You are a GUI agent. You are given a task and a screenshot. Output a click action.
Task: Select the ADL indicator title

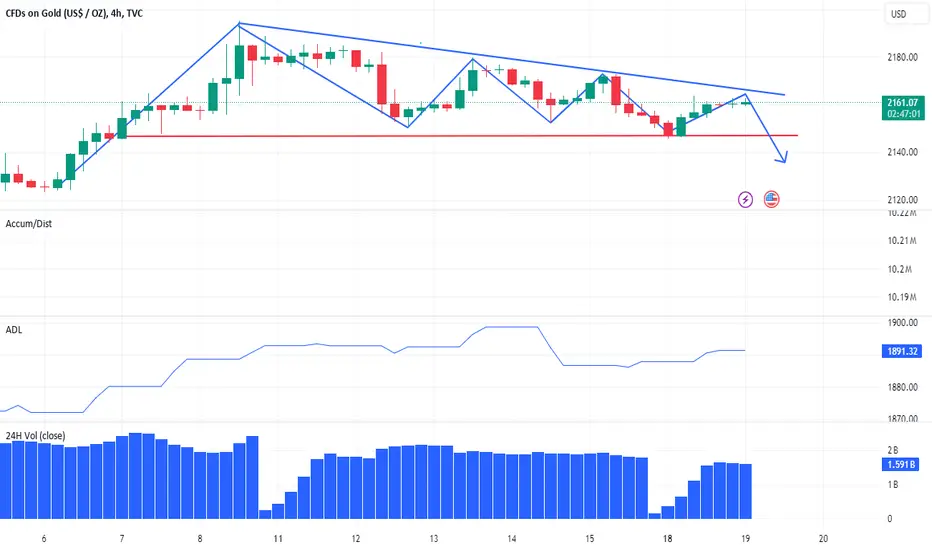click(14, 330)
